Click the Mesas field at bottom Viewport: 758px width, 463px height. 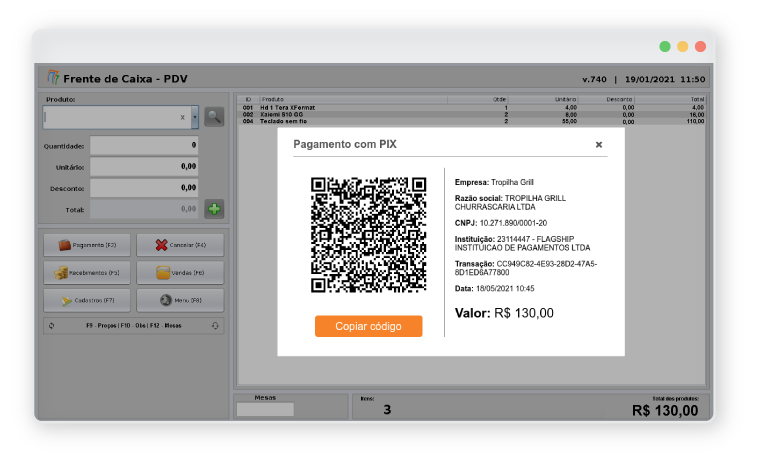click(x=265, y=409)
